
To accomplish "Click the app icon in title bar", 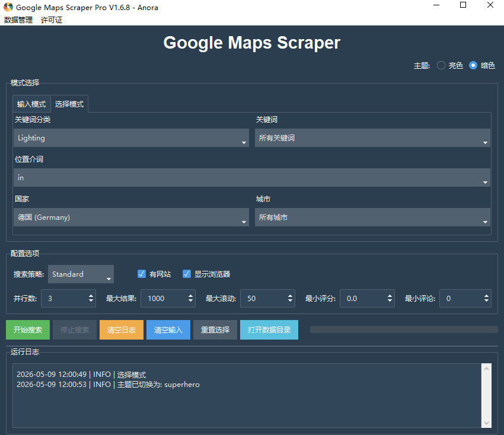I will coord(8,7).
